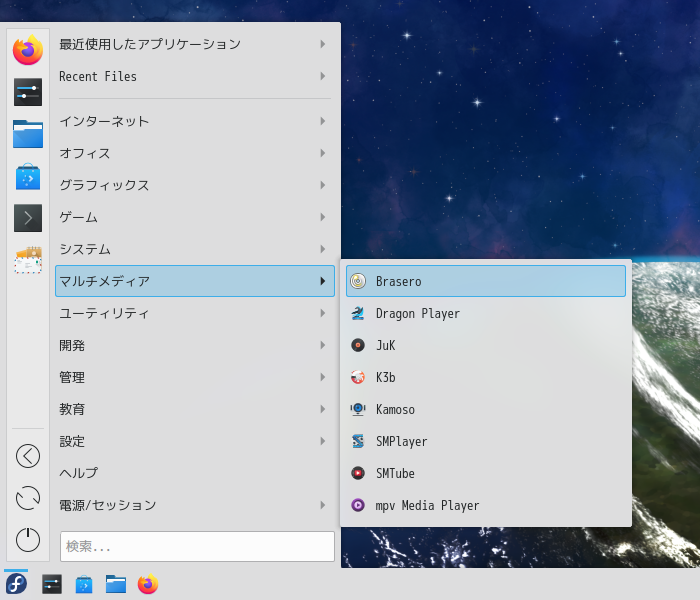Click the circular arrows restart icon in sidebar
This screenshot has height=600, width=700.
28,498
